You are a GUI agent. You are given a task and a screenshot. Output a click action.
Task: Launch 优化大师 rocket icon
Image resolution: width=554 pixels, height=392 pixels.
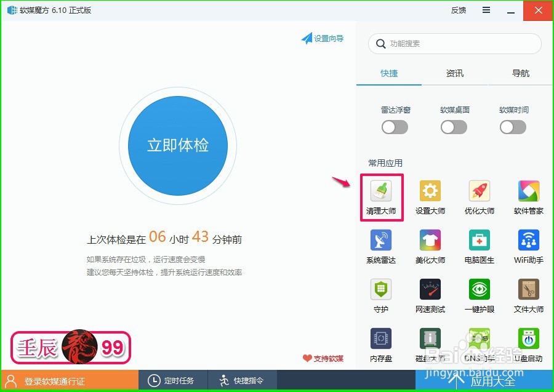[479, 191]
